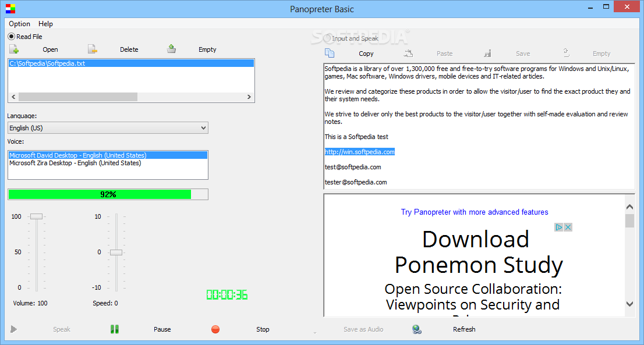The image size is (644, 345).
Task: Click the Speak button label
Action: tap(62, 329)
